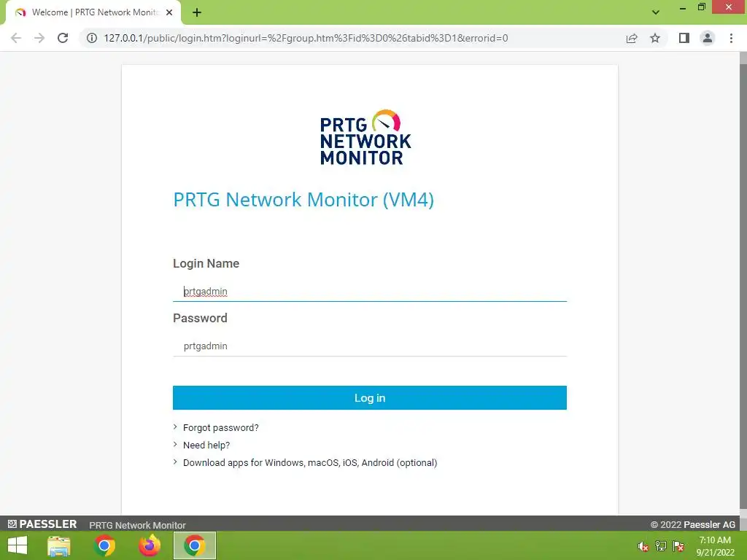747x560 pixels.
Task: Share this page icon in address bar
Action: point(632,38)
